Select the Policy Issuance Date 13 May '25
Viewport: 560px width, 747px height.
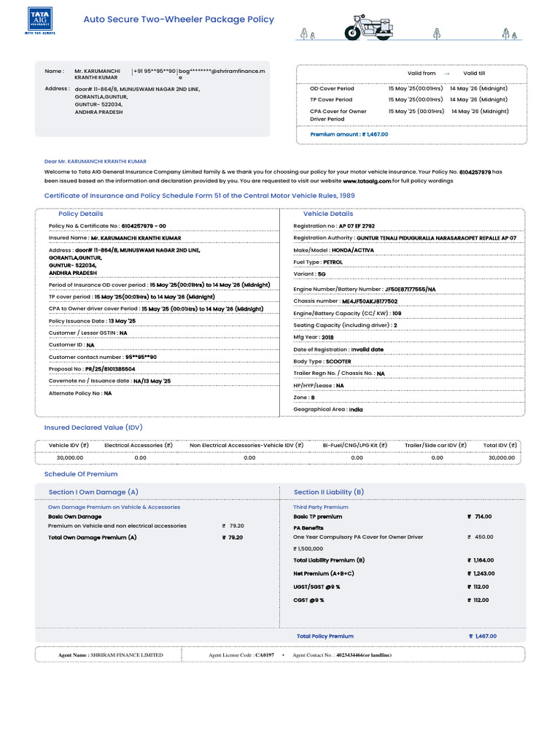tap(92, 321)
